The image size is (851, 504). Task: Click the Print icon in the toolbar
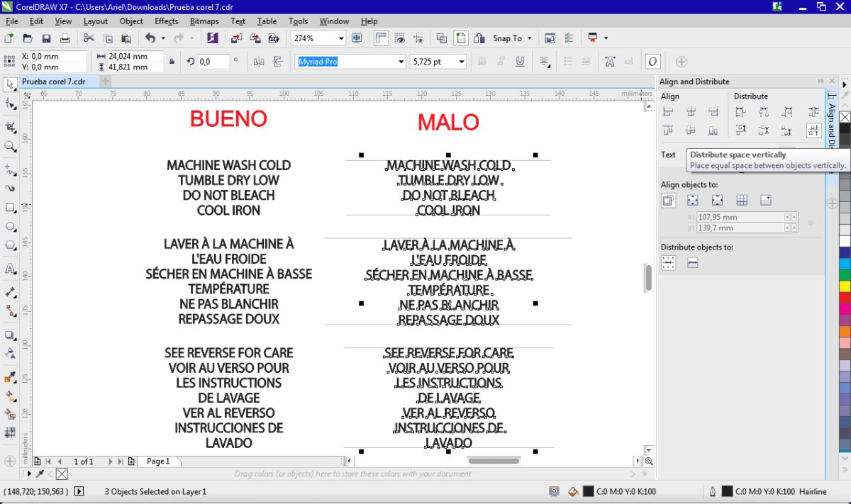pyautogui.click(x=65, y=38)
